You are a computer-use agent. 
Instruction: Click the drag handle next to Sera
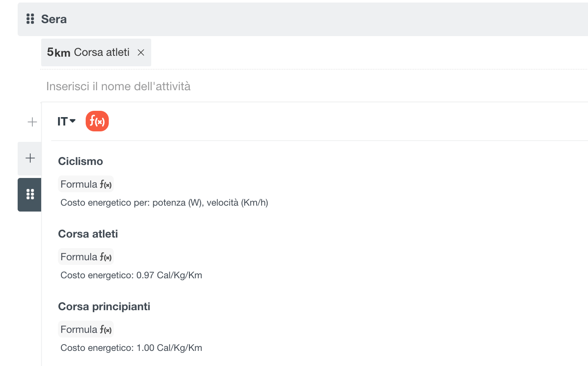pos(30,19)
